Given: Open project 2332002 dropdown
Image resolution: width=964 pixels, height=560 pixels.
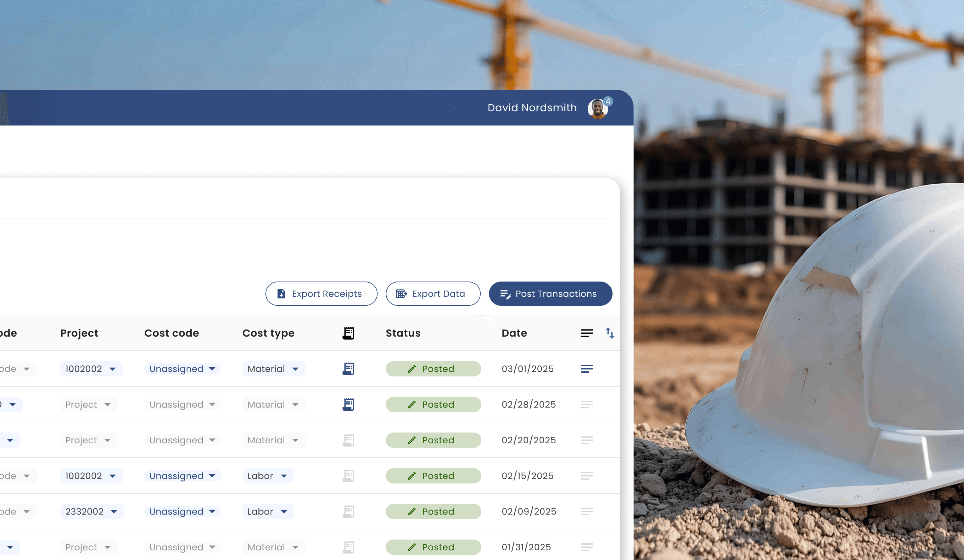Looking at the screenshot, I should coord(92,512).
